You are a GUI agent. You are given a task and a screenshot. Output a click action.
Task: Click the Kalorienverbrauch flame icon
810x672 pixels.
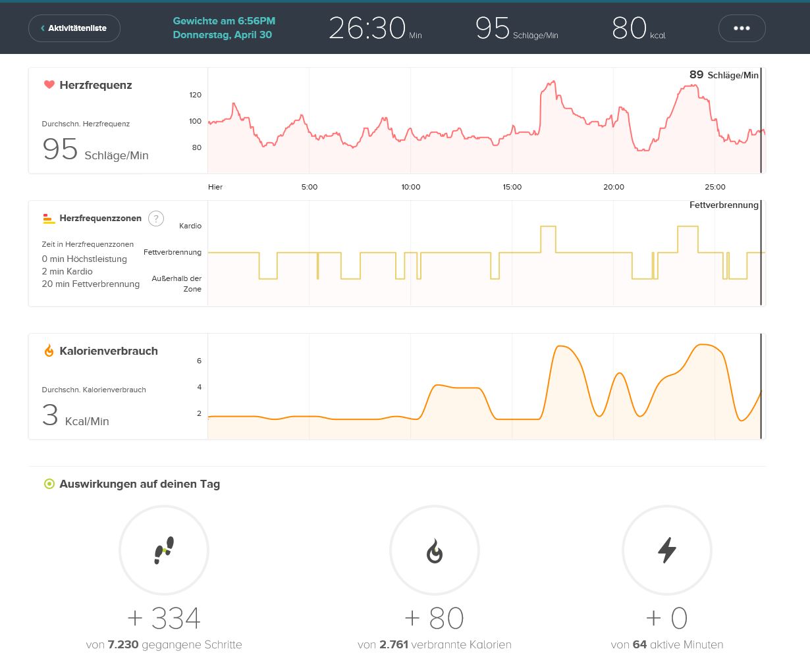pos(49,351)
